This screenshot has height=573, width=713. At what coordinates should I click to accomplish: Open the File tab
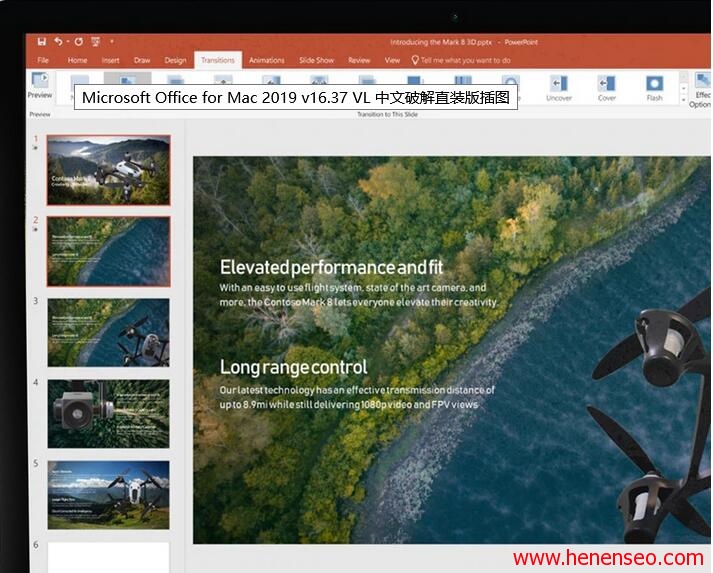(x=43, y=60)
